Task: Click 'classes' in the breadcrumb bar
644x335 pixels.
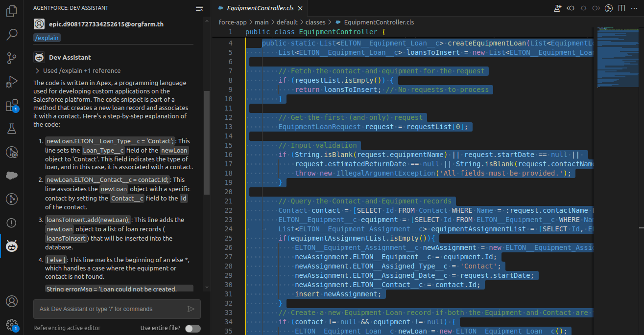Action: 315,22
